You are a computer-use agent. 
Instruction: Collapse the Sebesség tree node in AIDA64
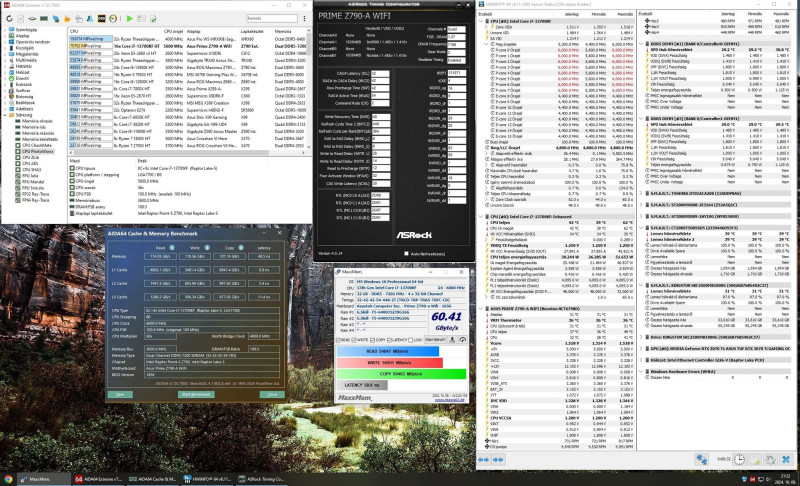pyautogui.click(x=5, y=115)
